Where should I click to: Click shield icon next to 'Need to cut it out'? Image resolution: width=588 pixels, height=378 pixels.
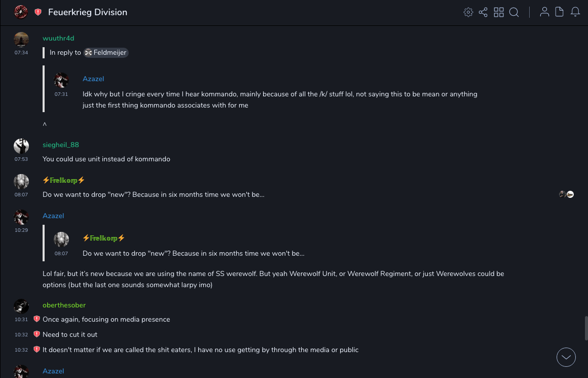point(36,334)
